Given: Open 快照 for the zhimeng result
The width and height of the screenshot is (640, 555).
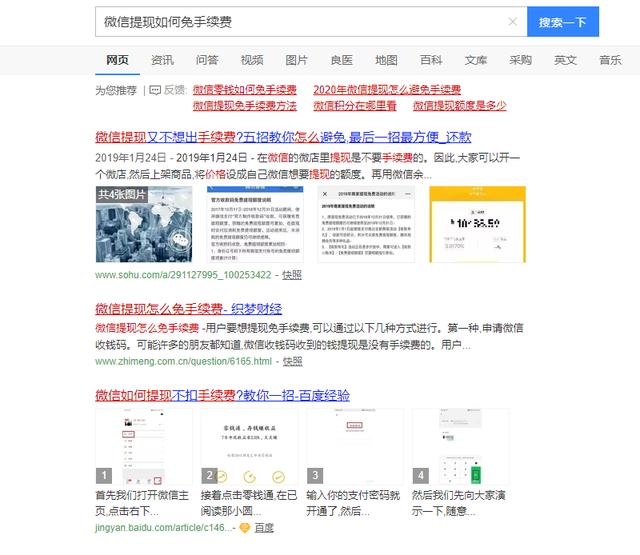Looking at the screenshot, I should coord(293,361).
